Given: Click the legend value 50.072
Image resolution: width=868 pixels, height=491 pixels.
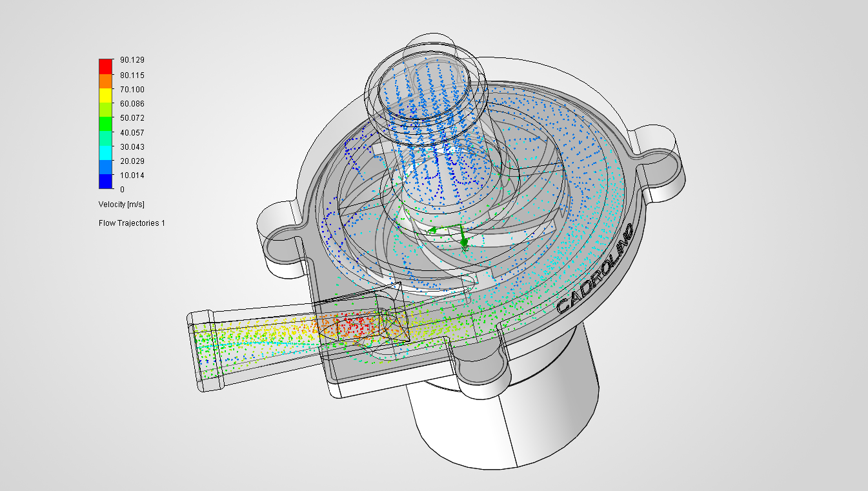Looking at the screenshot, I should pyautogui.click(x=132, y=118).
